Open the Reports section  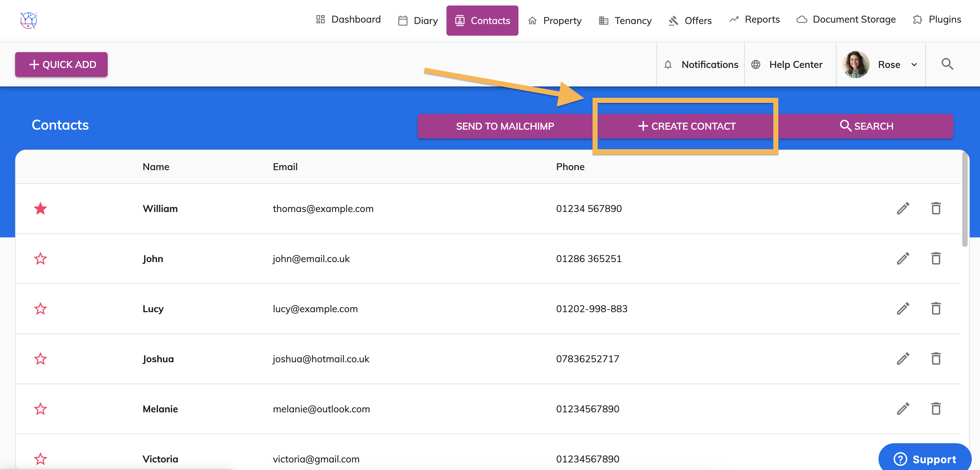click(x=754, y=20)
